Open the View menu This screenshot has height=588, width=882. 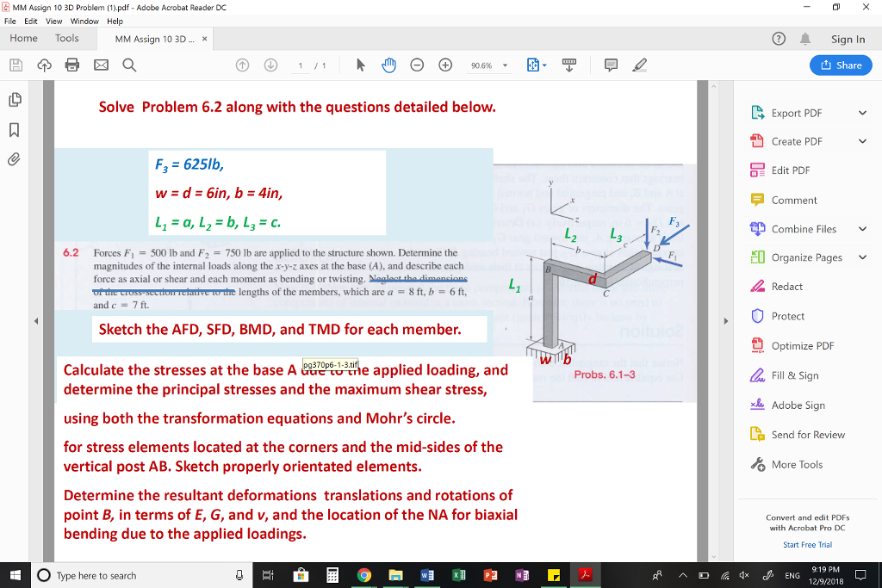[54, 21]
